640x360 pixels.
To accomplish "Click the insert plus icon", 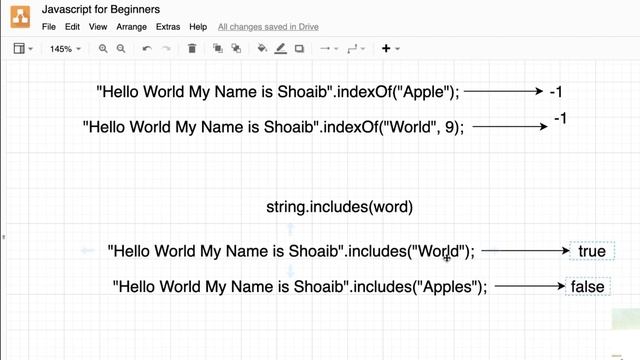I will click(386, 49).
